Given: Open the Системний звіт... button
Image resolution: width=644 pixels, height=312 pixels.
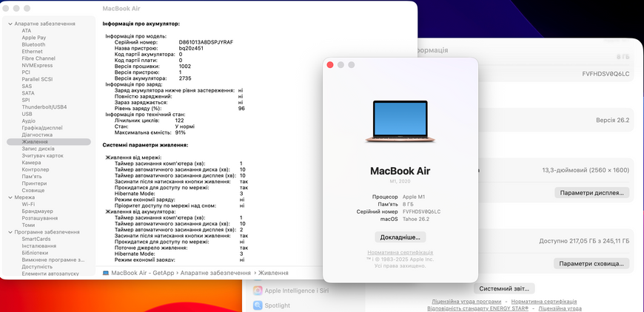Looking at the screenshot, I should (x=504, y=288).
